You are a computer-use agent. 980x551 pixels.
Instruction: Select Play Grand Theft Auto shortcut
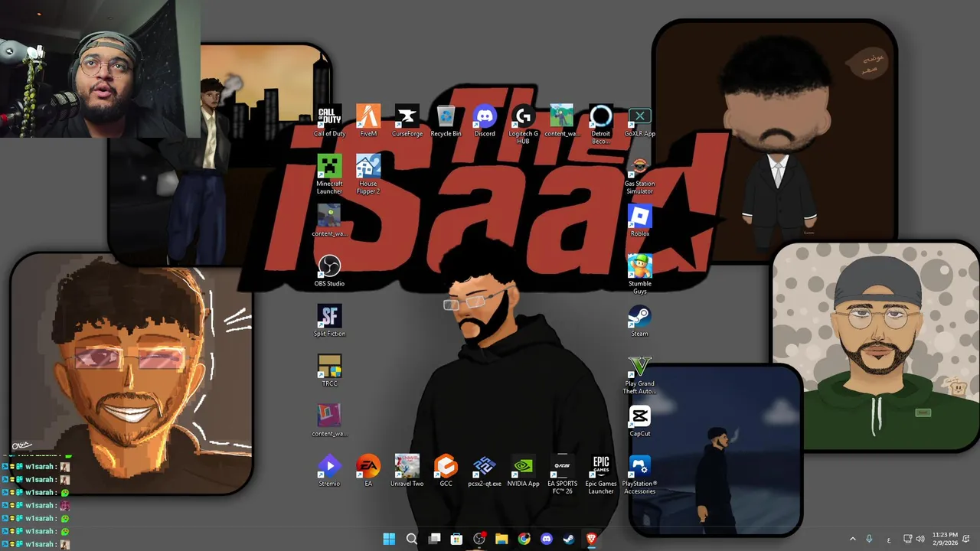(639, 375)
